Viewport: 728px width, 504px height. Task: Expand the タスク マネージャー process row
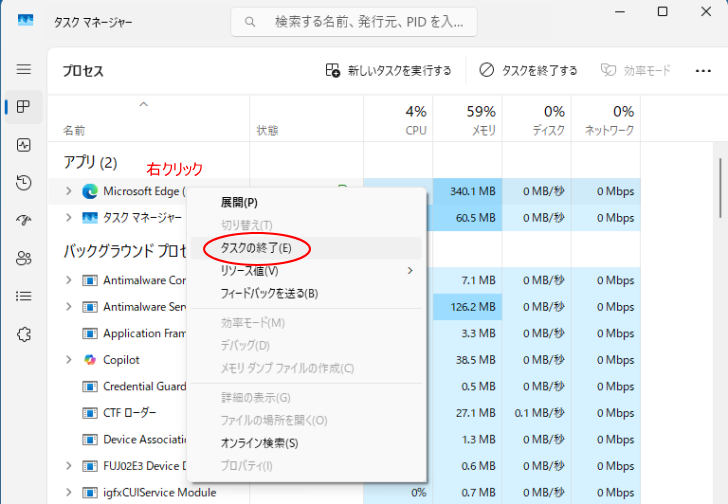[68, 217]
